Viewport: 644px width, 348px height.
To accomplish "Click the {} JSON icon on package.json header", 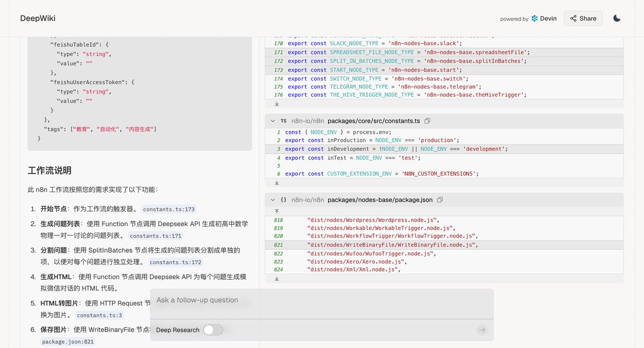I will tap(283, 199).
